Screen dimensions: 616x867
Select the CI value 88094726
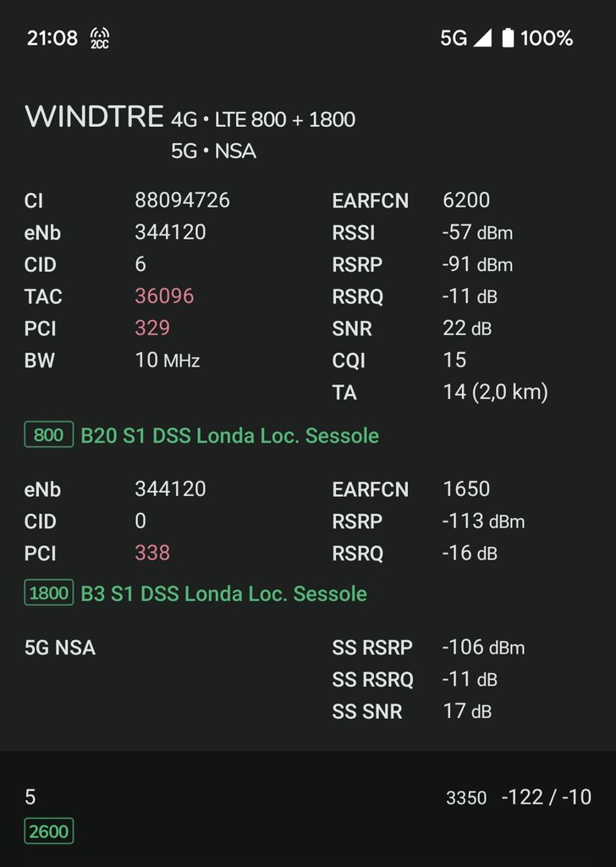click(x=182, y=200)
